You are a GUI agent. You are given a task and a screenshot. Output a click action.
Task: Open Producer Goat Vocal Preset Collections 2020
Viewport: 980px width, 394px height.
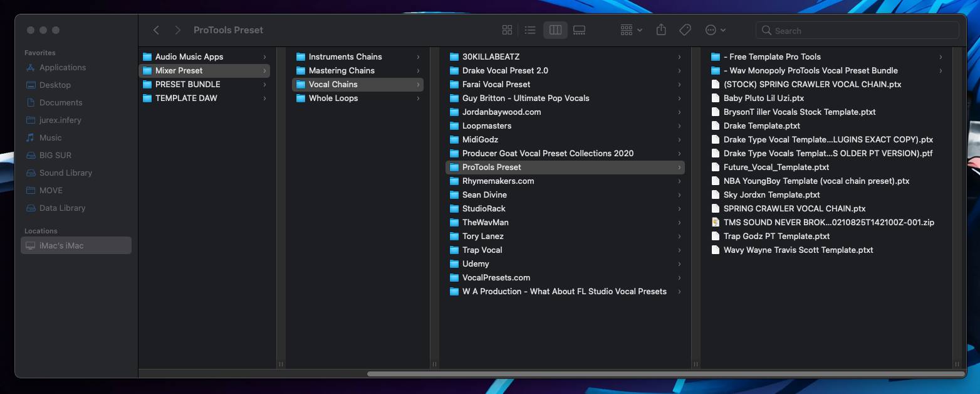click(565, 153)
